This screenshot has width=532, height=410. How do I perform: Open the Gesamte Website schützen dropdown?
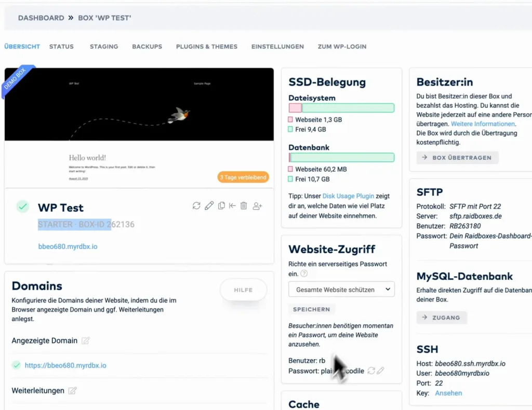341,290
